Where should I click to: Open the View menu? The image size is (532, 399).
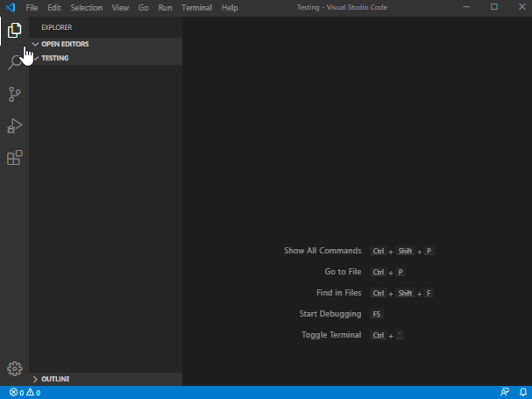(x=120, y=8)
